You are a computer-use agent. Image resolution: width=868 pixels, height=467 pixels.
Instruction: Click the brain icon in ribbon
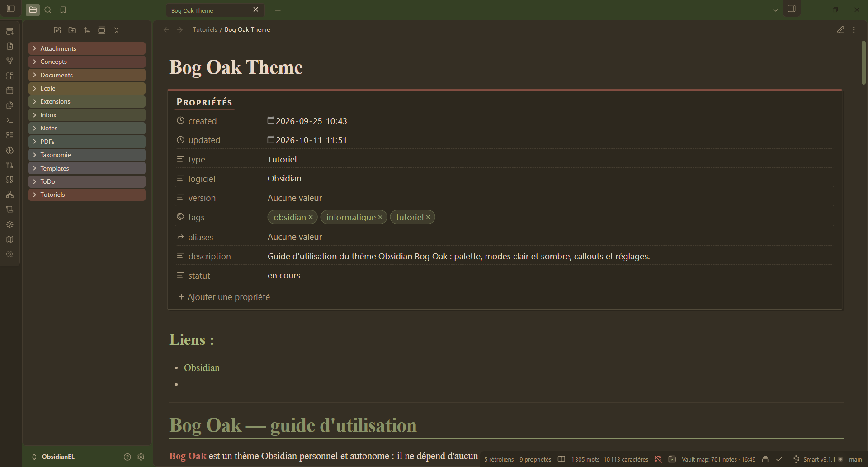click(10, 150)
